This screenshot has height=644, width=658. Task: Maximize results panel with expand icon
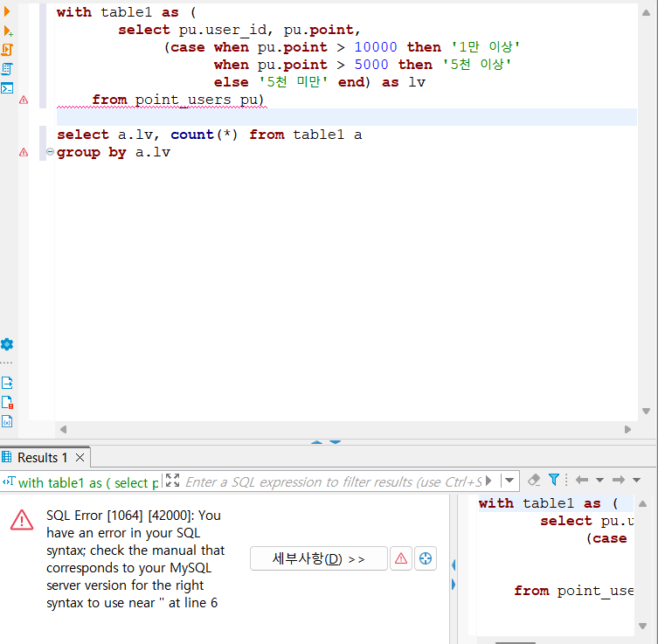coord(172,481)
